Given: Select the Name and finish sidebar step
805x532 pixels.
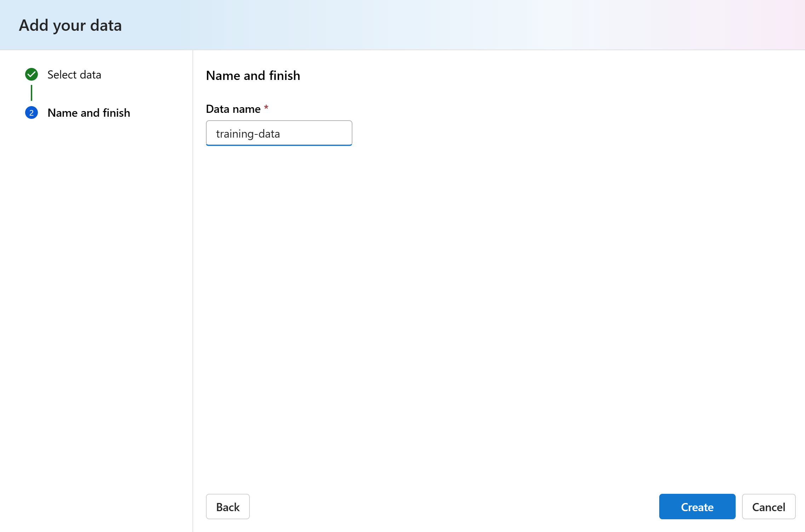Looking at the screenshot, I should (x=89, y=113).
